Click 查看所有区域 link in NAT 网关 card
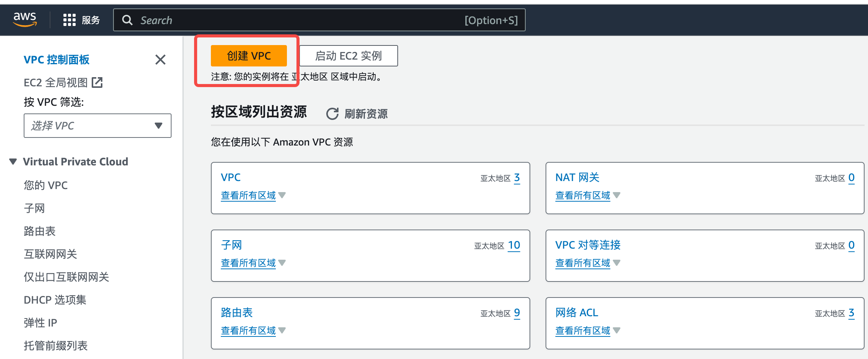Viewport: 868px width, 359px height. point(583,196)
